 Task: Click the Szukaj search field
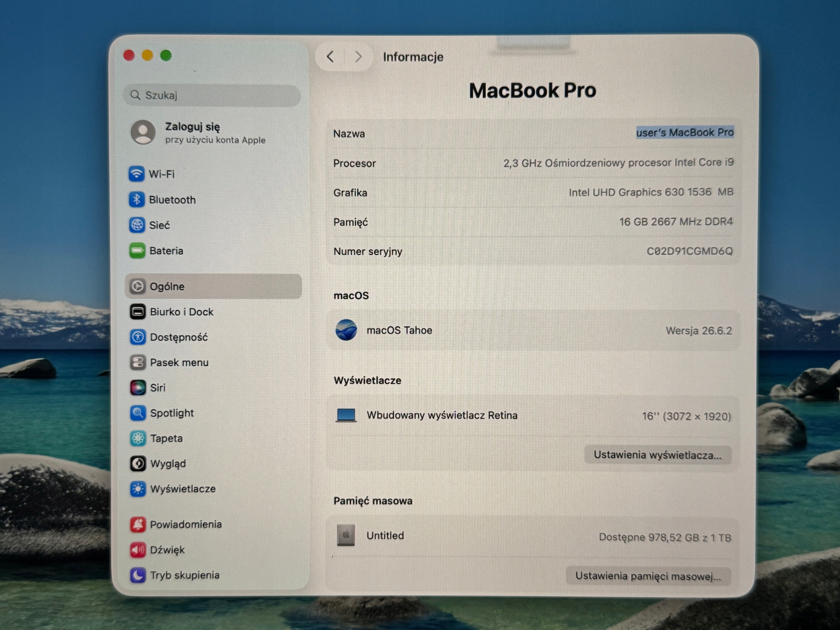click(213, 95)
